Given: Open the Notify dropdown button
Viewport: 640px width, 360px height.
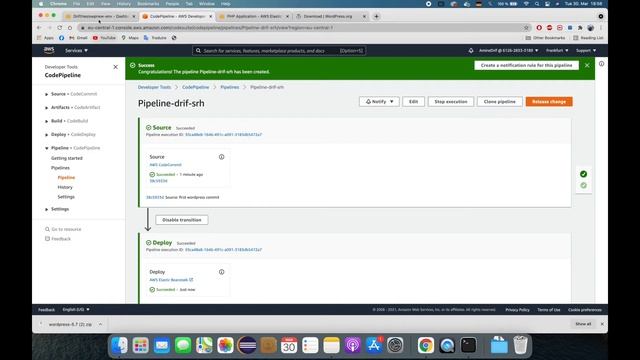Looking at the screenshot, I should (379, 102).
